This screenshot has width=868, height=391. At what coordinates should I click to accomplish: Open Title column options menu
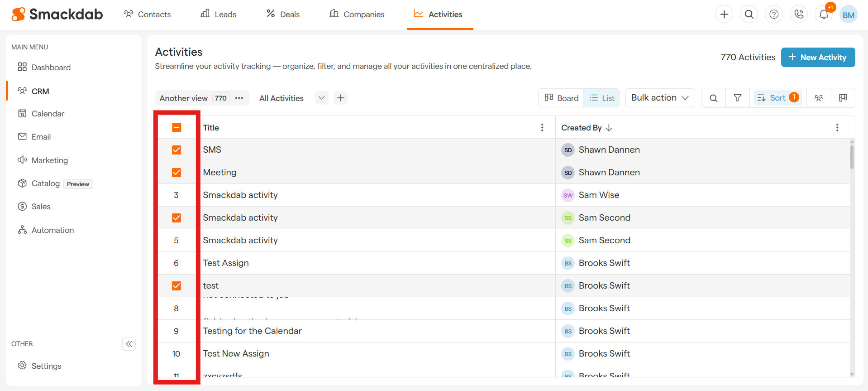[542, 128]
